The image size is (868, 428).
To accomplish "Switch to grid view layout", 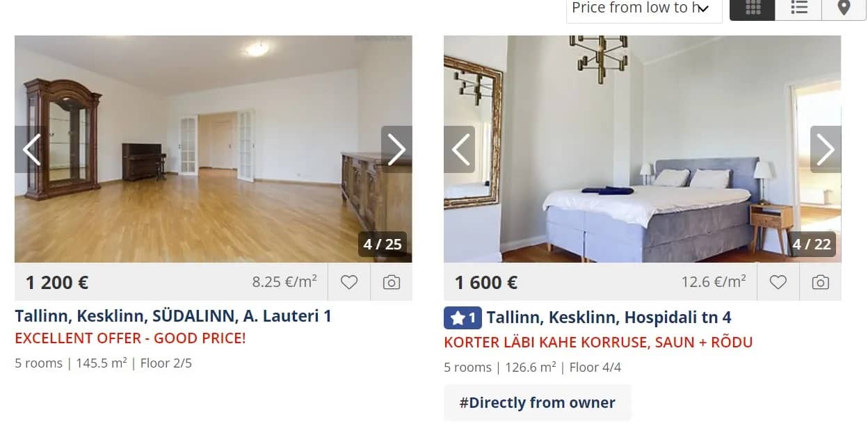I will pyautogui.click(x=752, y=10).
